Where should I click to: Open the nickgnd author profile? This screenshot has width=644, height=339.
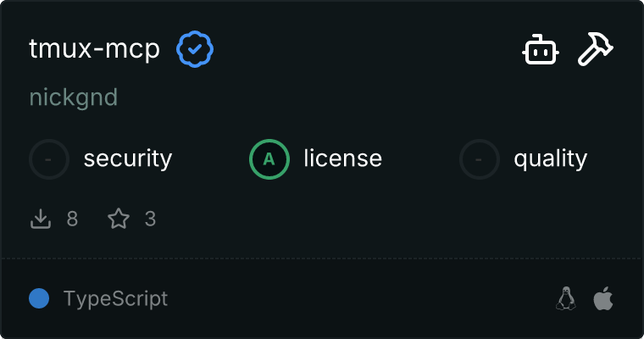(73, 97)
